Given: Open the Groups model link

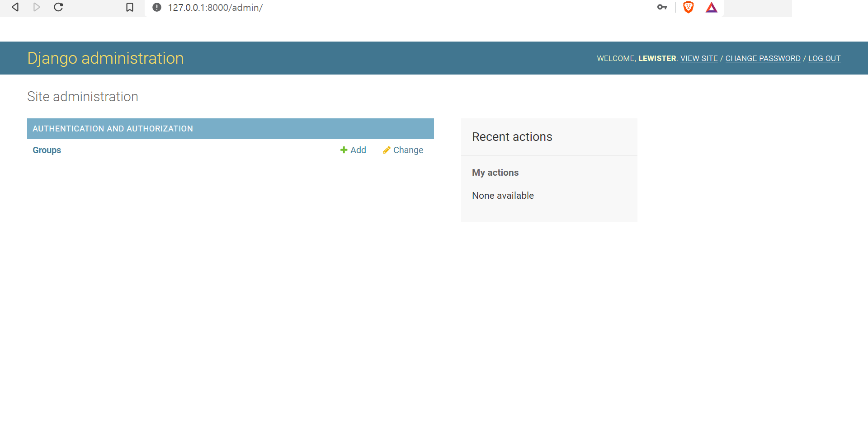Looking at the screenshot, I should tap(47, 150).
